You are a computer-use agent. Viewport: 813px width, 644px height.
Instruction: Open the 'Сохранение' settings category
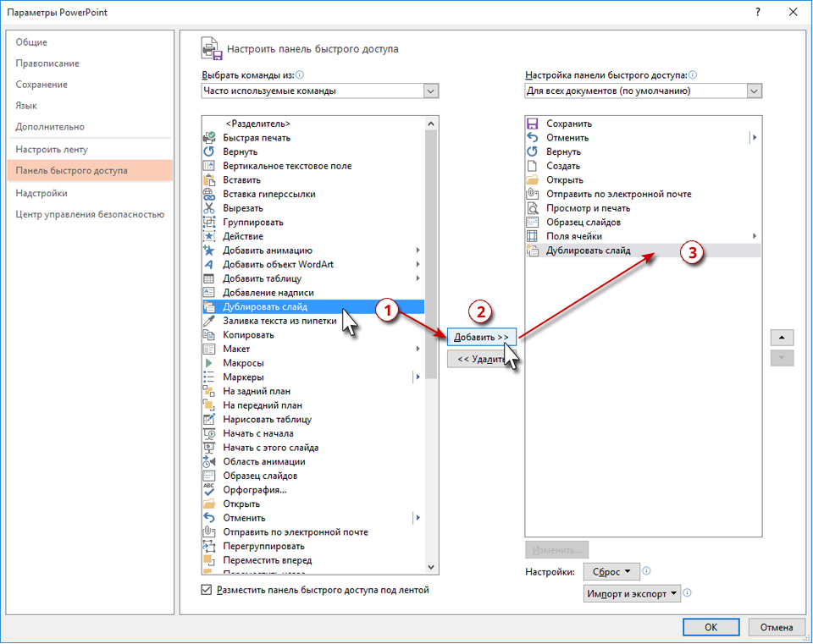91,85
